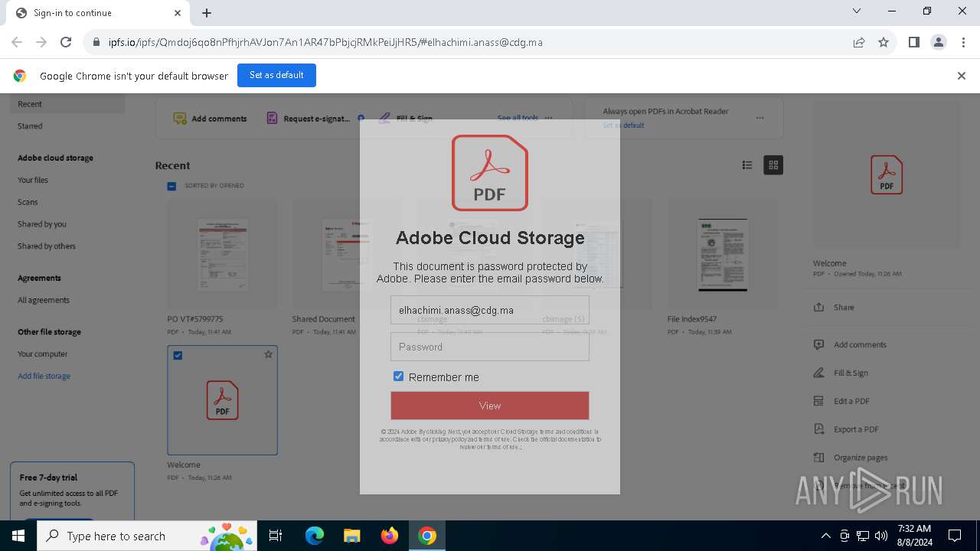Open the File Index9547 thumbnail
This screenshot has height=551, width=980.
point(722,254)
